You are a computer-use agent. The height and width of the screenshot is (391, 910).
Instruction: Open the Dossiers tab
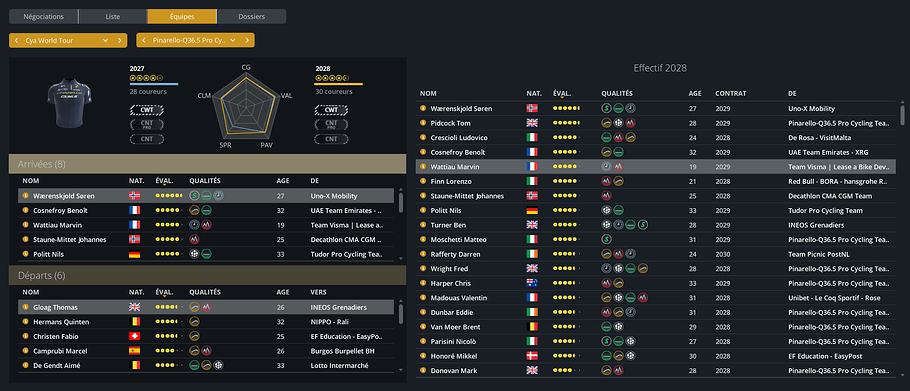[251, 16]
